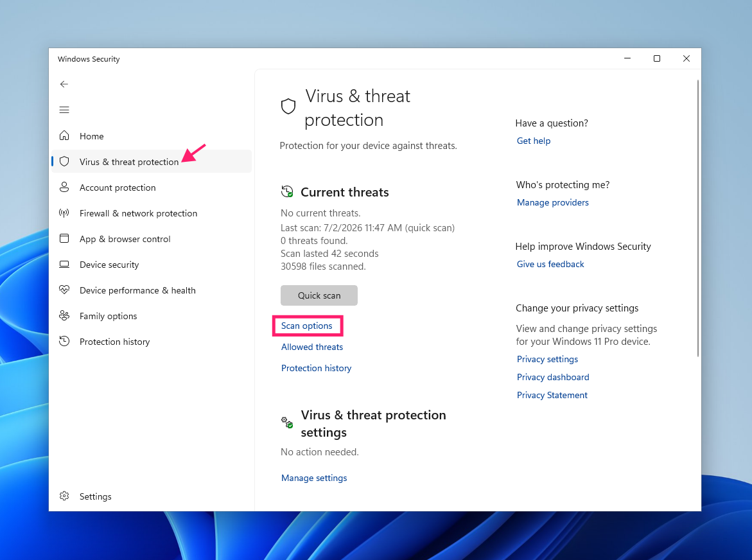Click the vertical scrollbar on right
Screen dimensions: 752x560
698,218
